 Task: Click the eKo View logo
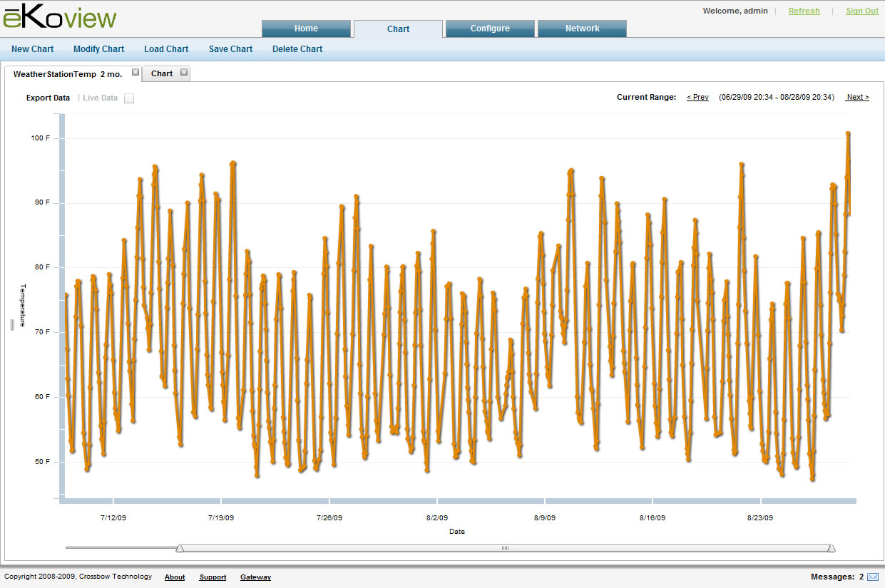pyautogui.click(x=59, y=17)
